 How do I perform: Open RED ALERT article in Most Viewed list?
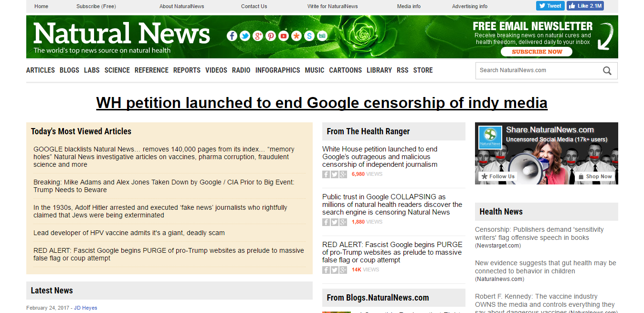tap(169, 254)
